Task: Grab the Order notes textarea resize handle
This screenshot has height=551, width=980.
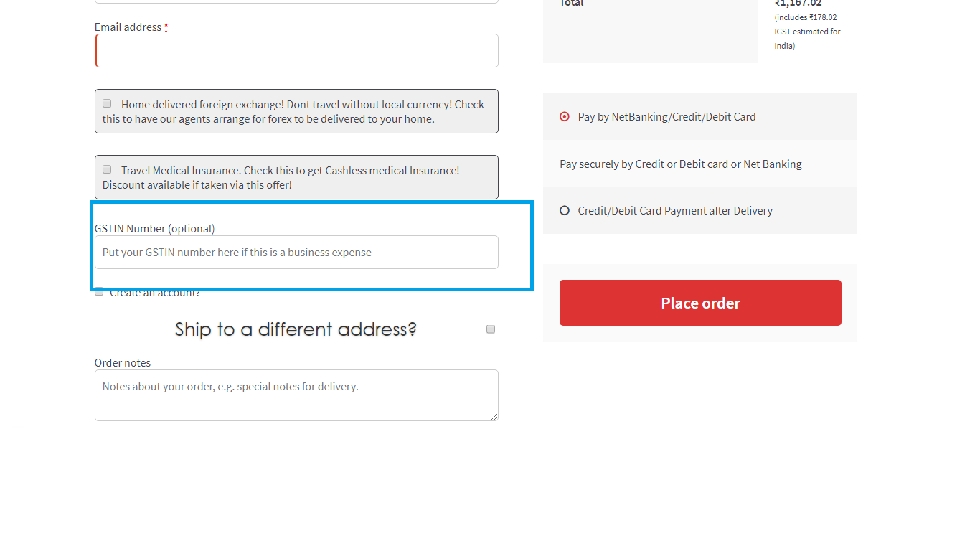Action: [x=494, y=416]
